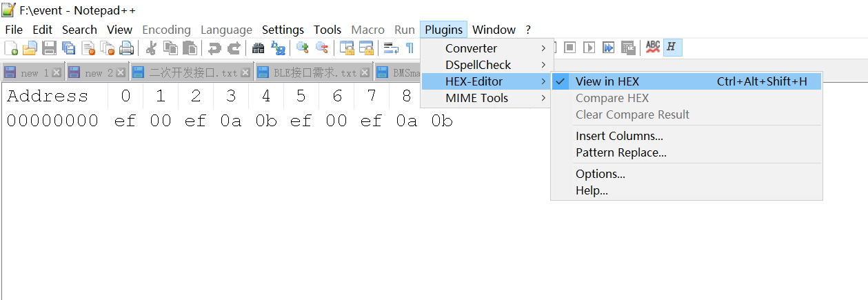Click the Replace toolbar icon
868x300 pixels.
pos(278,48)
